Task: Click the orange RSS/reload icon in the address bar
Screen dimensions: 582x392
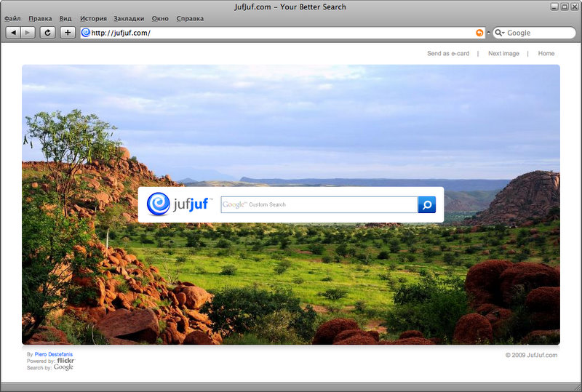Action: pos(479,33)
